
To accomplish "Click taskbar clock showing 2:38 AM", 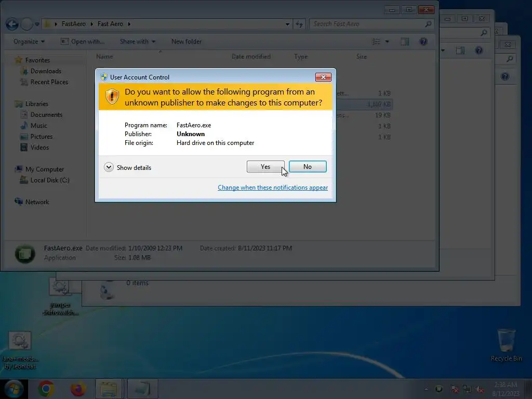I will [x=506, y=389].
